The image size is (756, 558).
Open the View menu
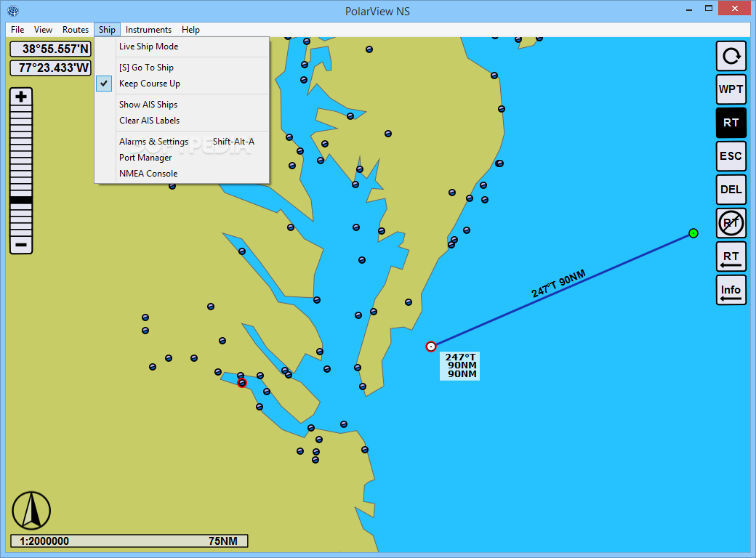pos(43,29)
